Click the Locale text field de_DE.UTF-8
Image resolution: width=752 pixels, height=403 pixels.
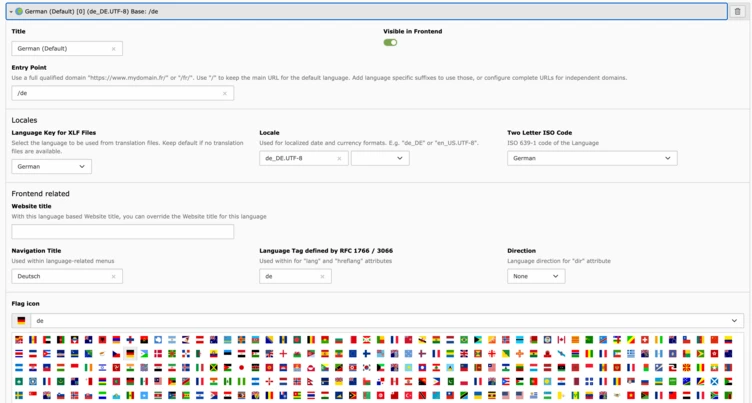(x=304, y=158)
